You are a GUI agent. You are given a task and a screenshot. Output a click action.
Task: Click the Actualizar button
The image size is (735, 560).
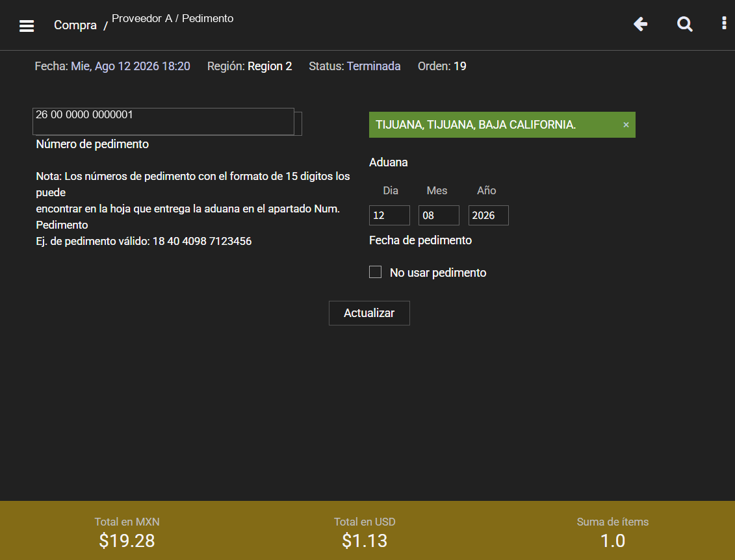pos(369,313)
